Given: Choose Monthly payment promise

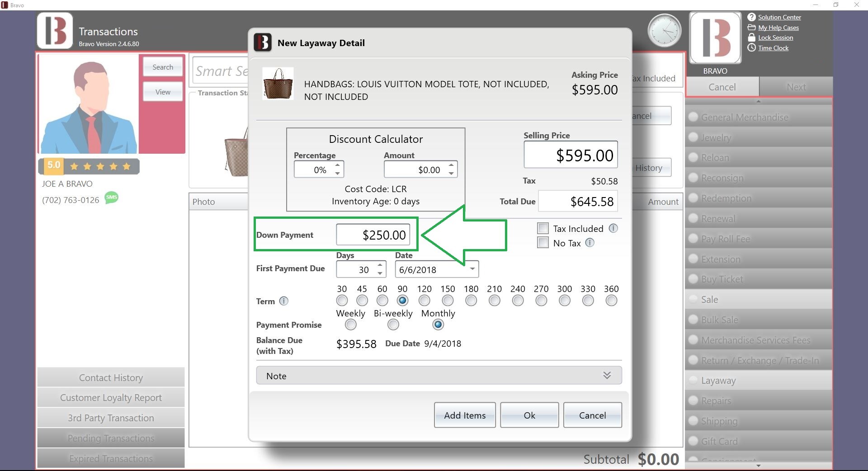Looking at the screenshot, I should (438, 325).
